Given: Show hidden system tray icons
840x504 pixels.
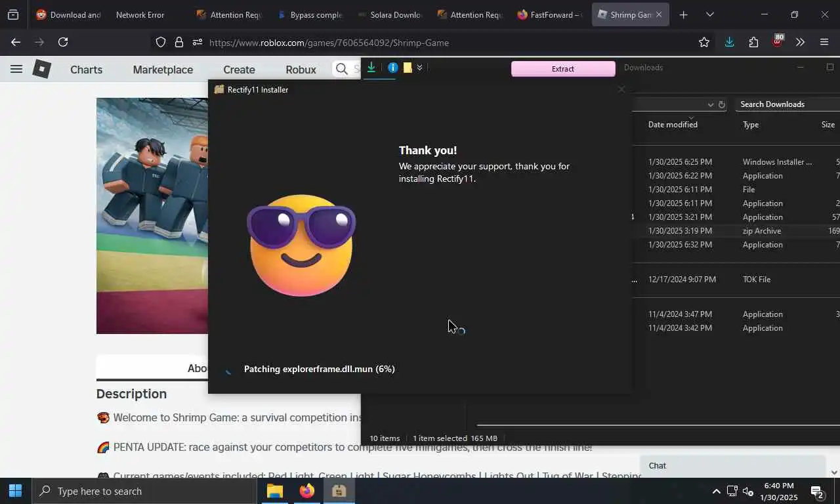Looking at the screenshot, I should [x=716, y=492].
